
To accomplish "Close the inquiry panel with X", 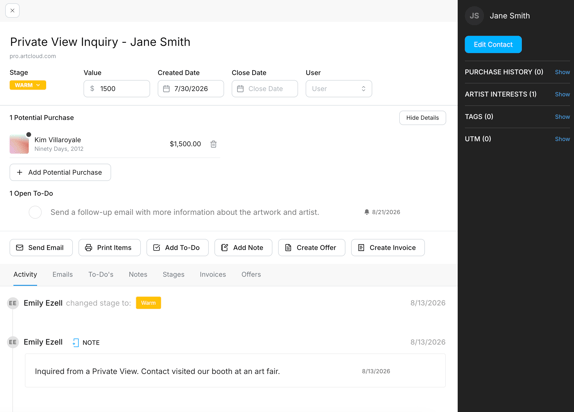I will click(x=12, y=11).
